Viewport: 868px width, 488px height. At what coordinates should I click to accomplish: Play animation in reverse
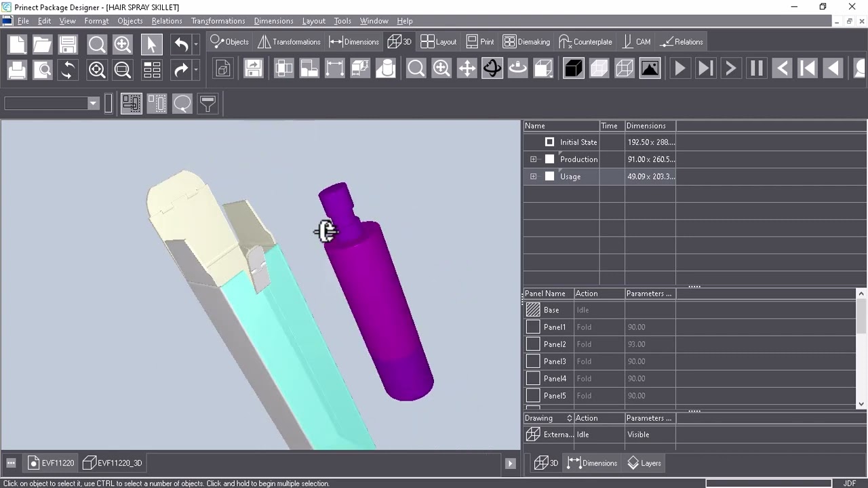point(833,68)
